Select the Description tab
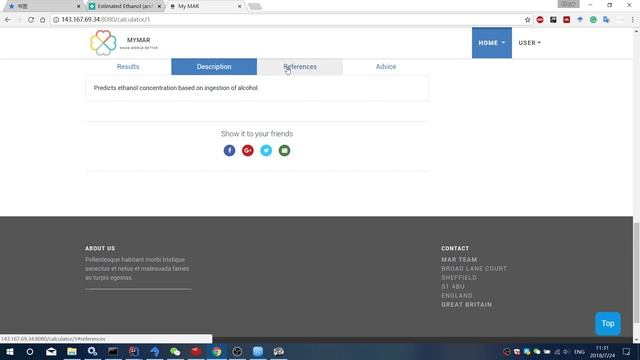This screenshot has width=640, height=360. tap(214, 67)
